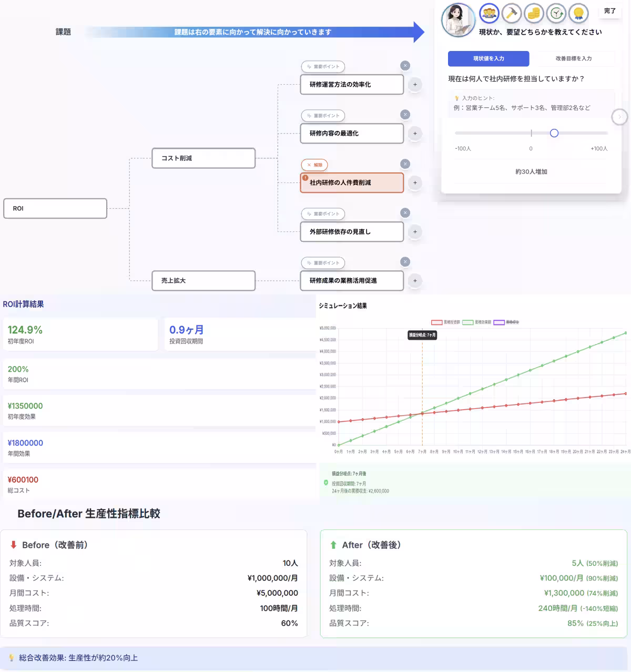Toggle 累積投資額 series in chart legend
This screenshot has width=631, height=672.
click(x=445, y=322)
